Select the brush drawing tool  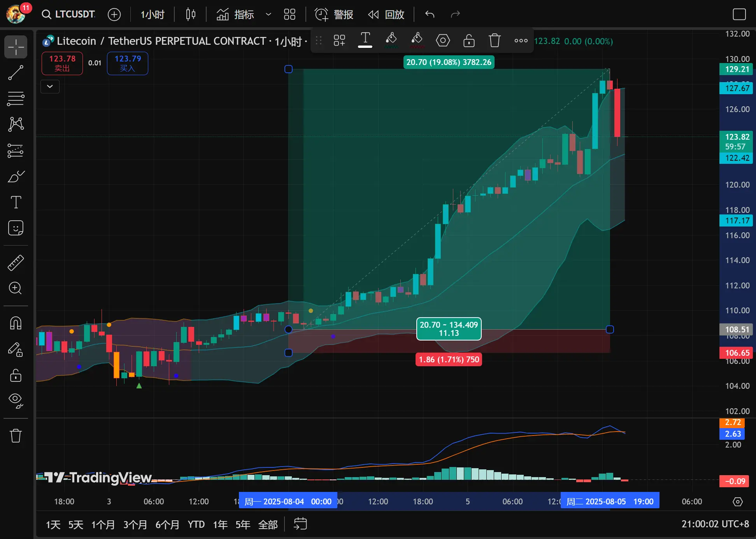[16, 176]
